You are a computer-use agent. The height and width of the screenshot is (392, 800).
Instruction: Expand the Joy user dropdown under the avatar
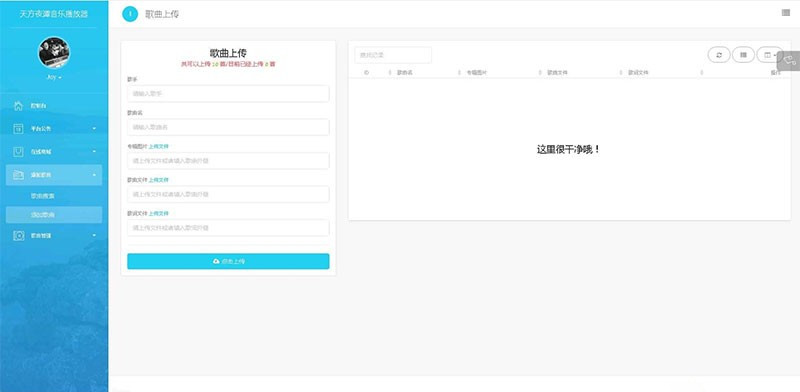coord(54,77)
